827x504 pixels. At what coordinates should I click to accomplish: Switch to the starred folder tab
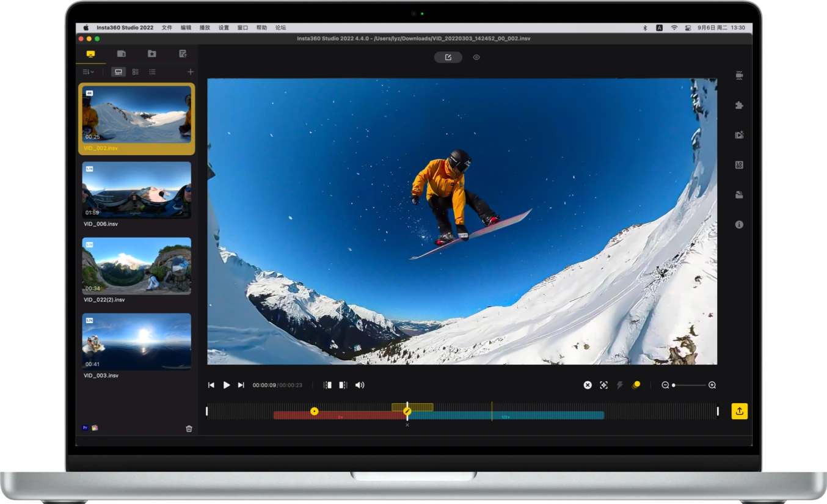coord(151,54)
